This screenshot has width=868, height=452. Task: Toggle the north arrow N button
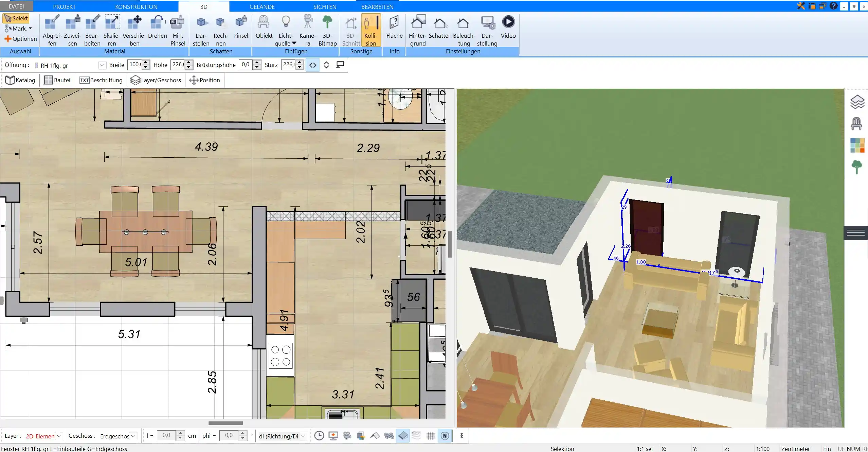coord(445,436)
